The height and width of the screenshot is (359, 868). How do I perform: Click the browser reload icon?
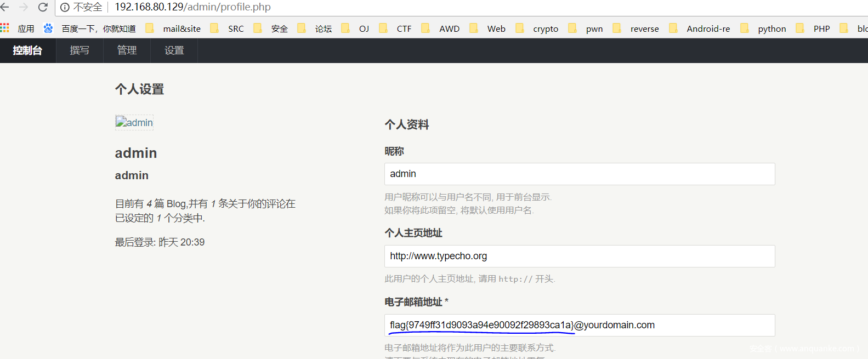click(43, 7)
